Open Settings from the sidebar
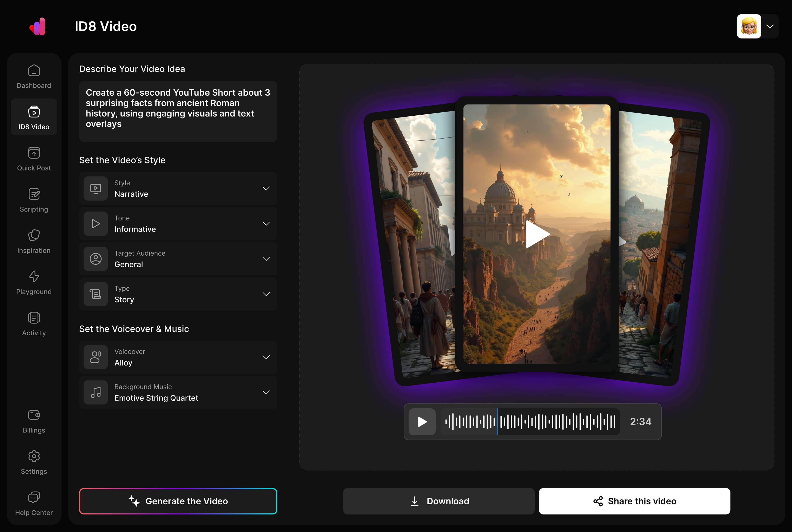Image resolution: width=792 pixels, height=532 pixels. pos(34,462)
